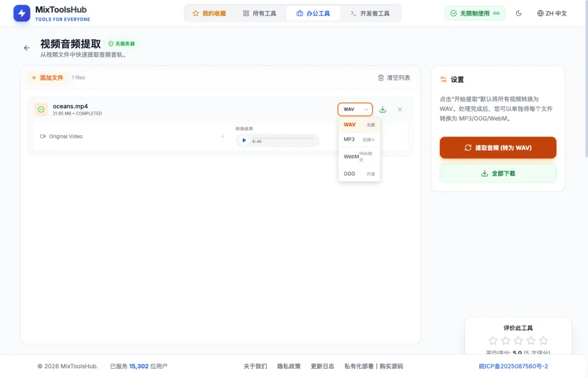Click the 无服务器 shield badge
588x378 pixels.
pyautogui.click(x=121, y=44)
